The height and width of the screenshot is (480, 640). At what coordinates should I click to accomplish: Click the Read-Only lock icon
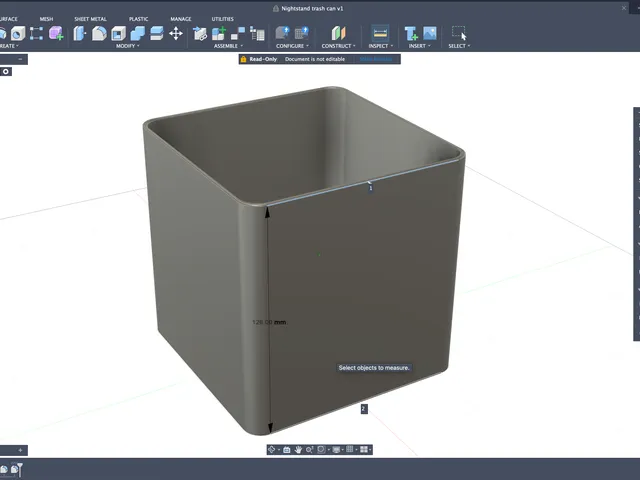[244, 59]
